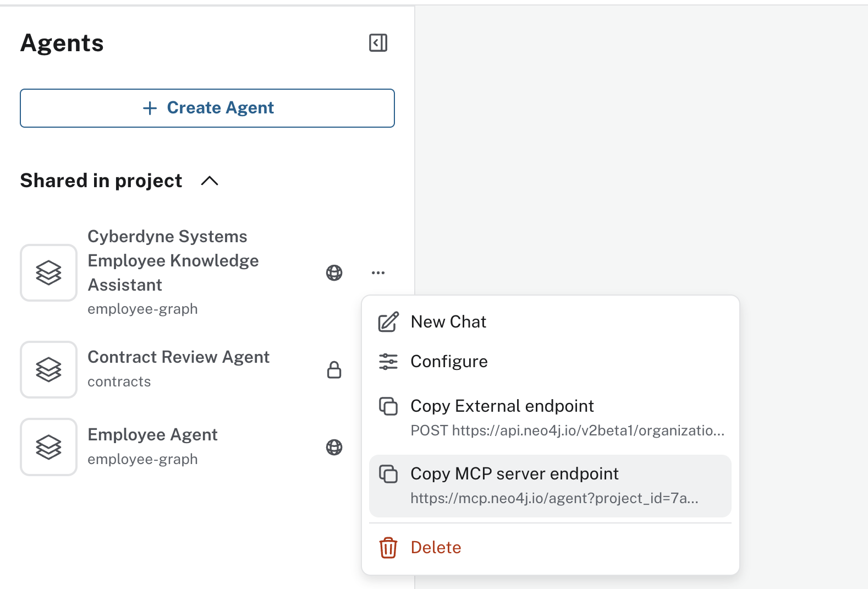
Task: Click the sliders Configure icon
Action: (x=388, y=362)
